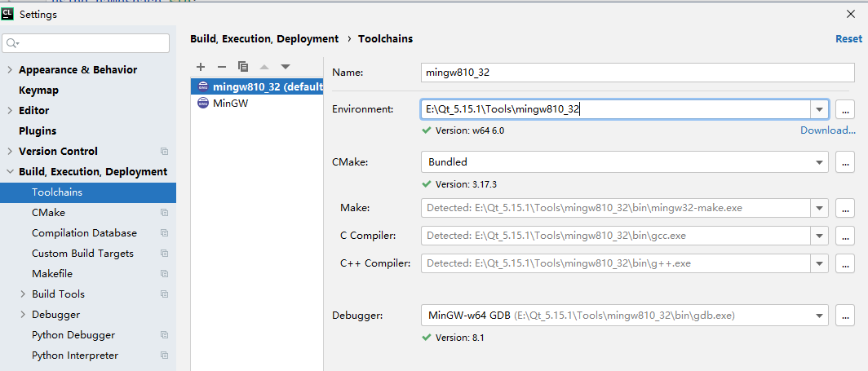The width and height of the screenshot is (868, 371).
Task: Expand the Appearance & Behavior section
Action: [x=10, y=70]
